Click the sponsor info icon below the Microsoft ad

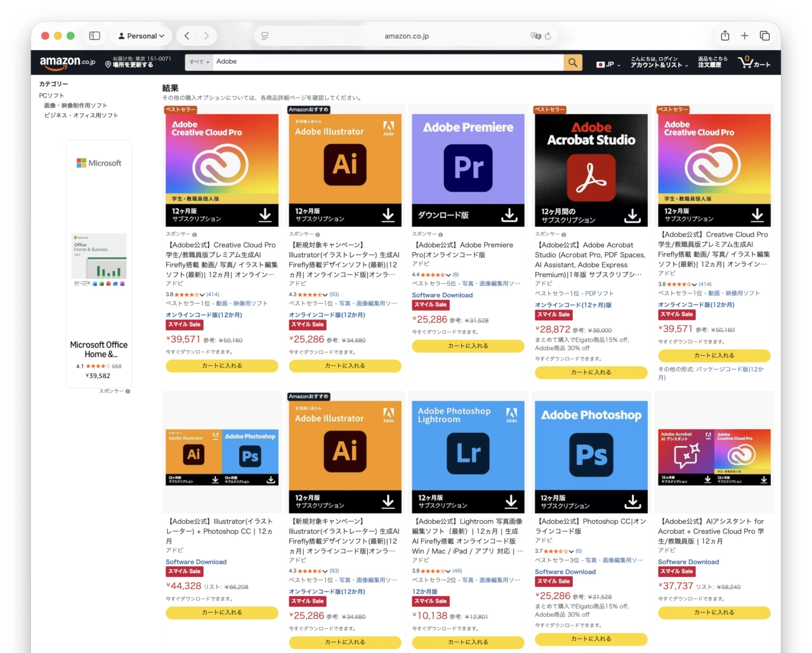coord(128,391)
